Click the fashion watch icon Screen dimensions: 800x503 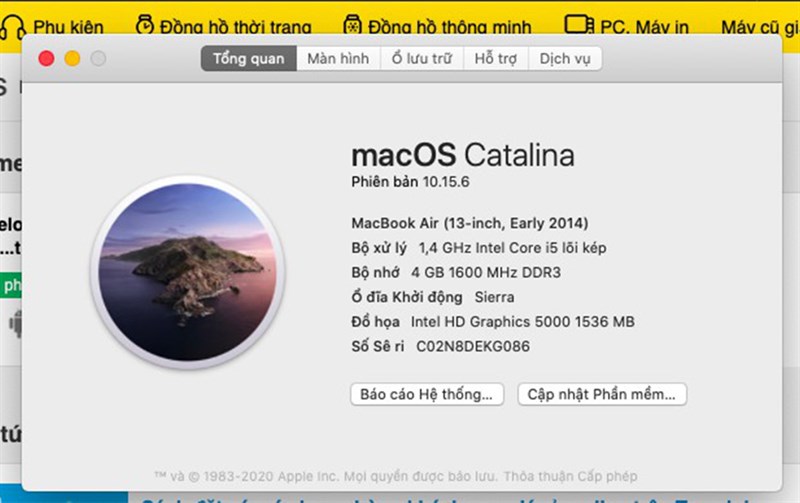(145, 24)
